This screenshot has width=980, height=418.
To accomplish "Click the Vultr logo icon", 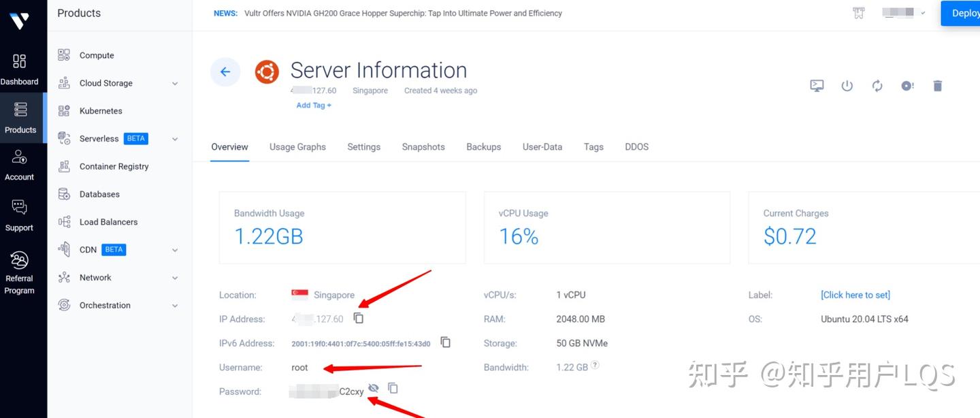I will (20, 21).
